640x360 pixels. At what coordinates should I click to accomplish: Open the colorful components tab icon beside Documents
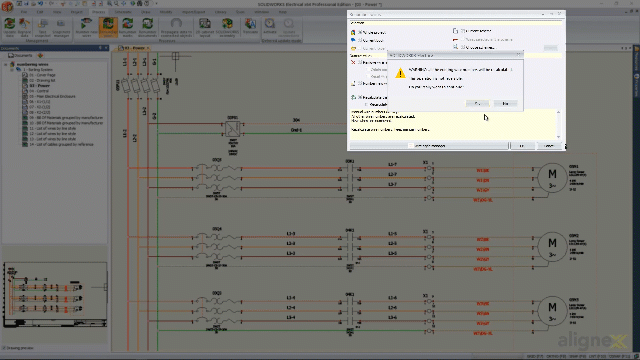coord(40,55)
